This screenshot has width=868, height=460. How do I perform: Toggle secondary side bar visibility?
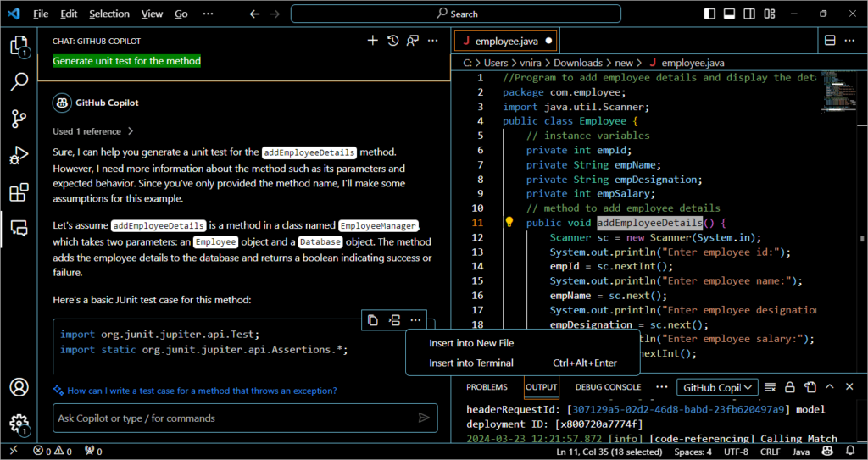click(x=749, y=14)
